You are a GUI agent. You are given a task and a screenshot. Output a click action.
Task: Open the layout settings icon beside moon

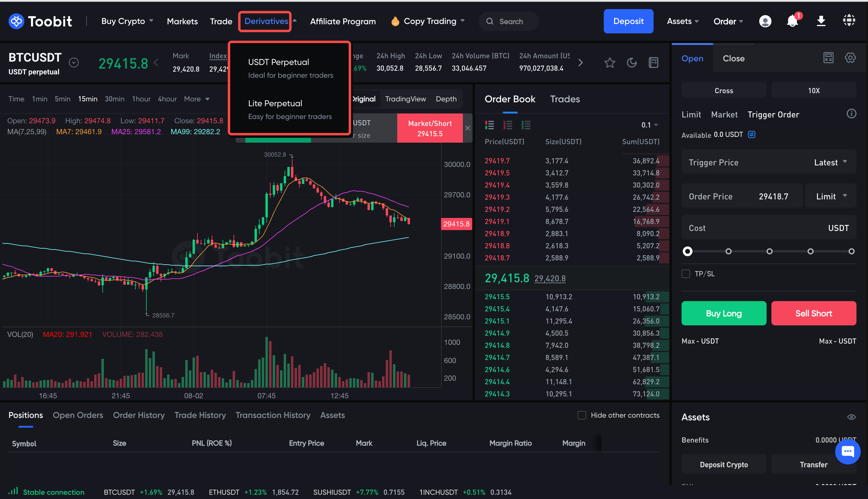pyautogui.click(x=654, y=63)
